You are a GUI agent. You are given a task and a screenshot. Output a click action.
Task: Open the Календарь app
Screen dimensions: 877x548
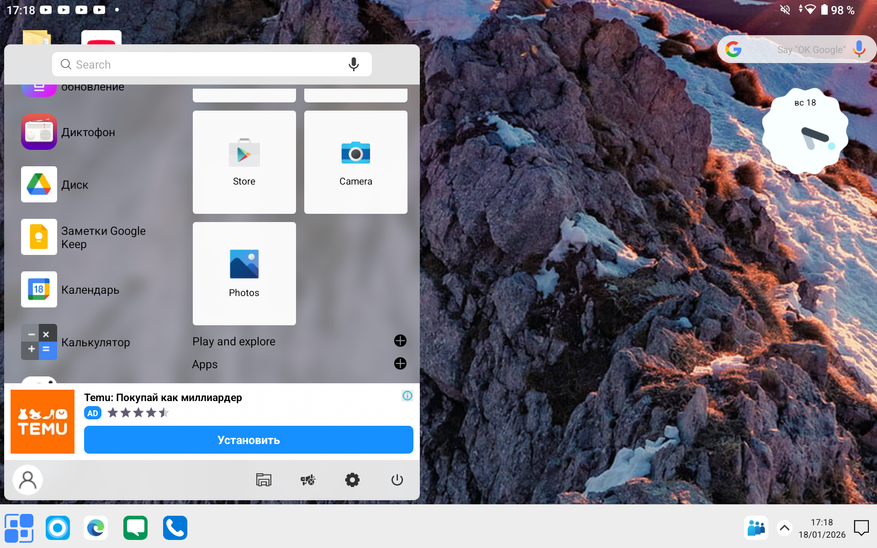70,290
